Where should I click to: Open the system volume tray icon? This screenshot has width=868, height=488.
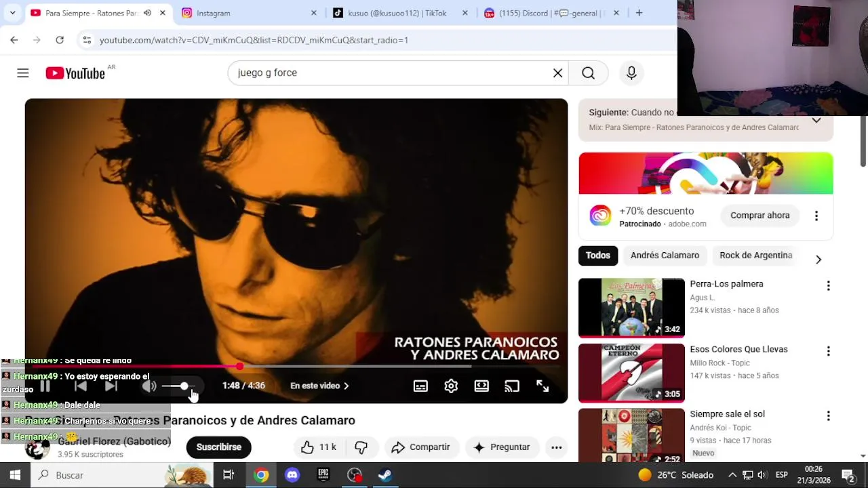pyautogui.click(x=762, y=475)
